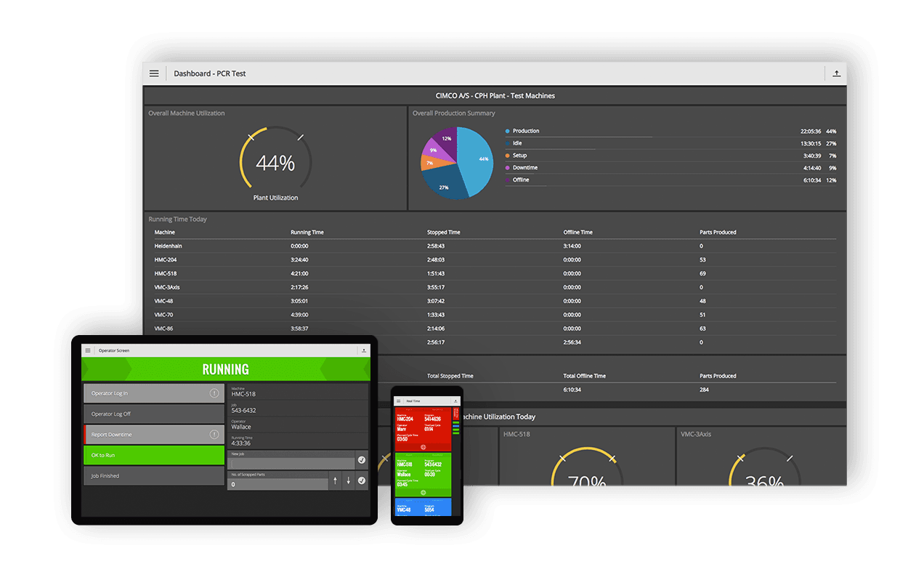Click the warning icon on Operator Log In
The width and height of the screenshot is (924, 580).
tap(214, 393)
